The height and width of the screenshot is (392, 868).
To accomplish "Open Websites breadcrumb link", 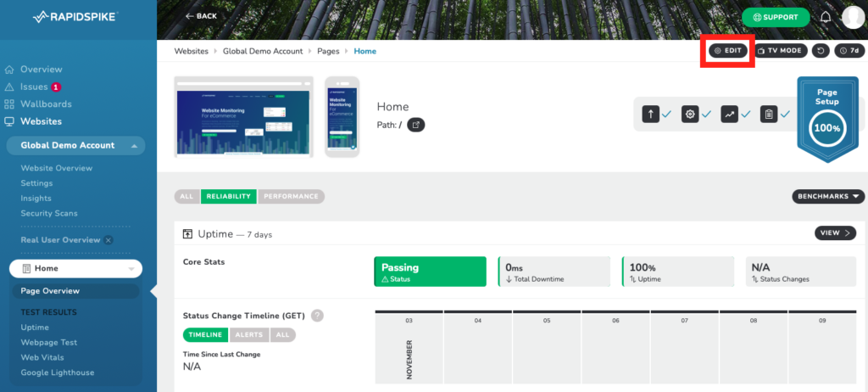I will coord(191,51).
